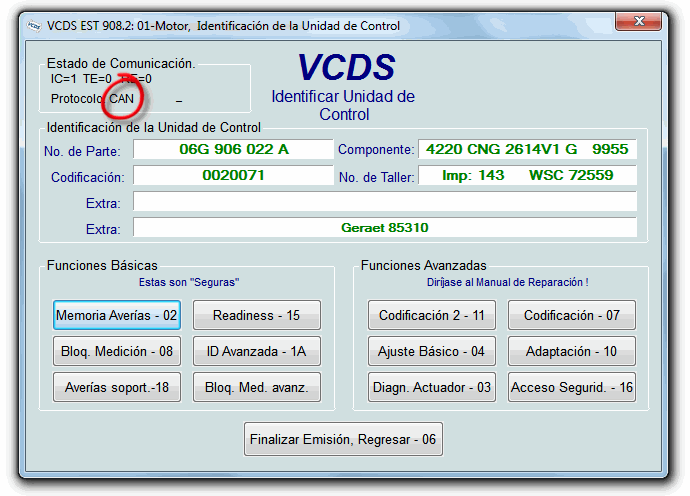Open Bloq. Med. avanz. function
Screen dimensions: 690x496
(257, 387)
